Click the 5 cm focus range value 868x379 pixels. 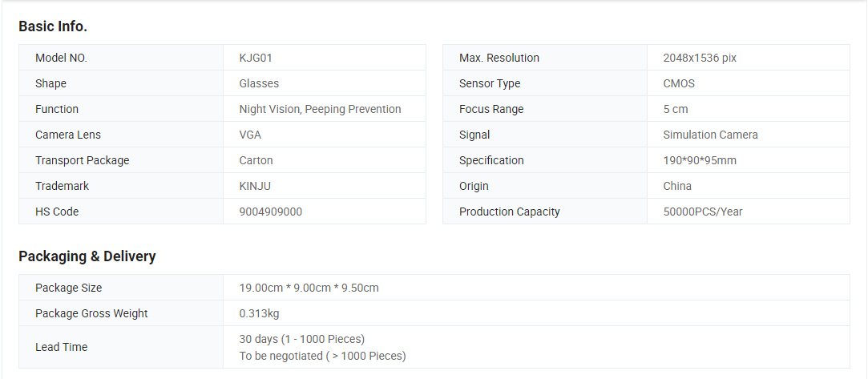[675, 109]
